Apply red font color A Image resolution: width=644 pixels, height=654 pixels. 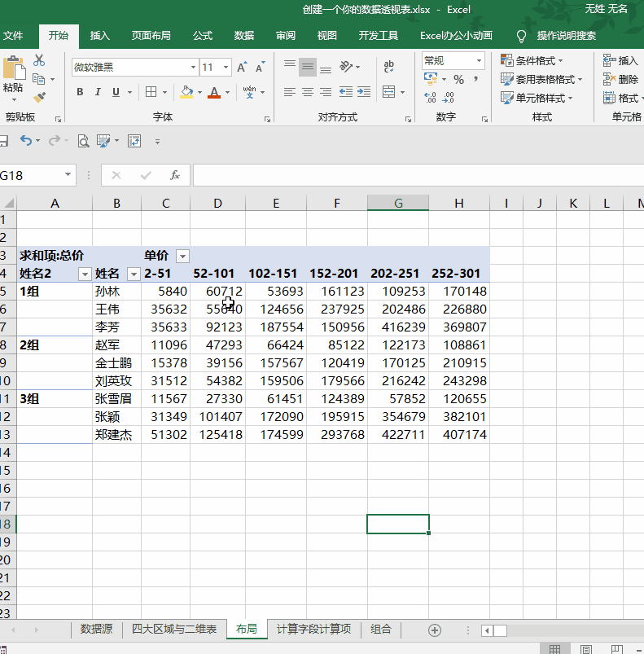(x=214, y=92)
